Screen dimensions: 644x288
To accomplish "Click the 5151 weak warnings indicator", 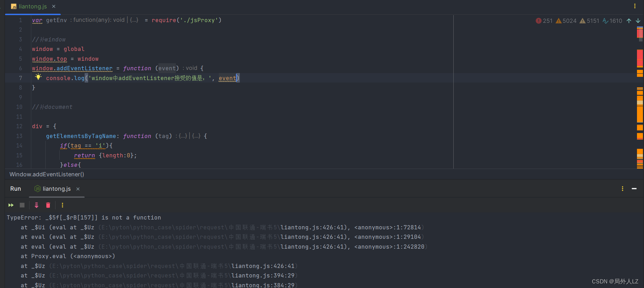I will coord(589,21).
